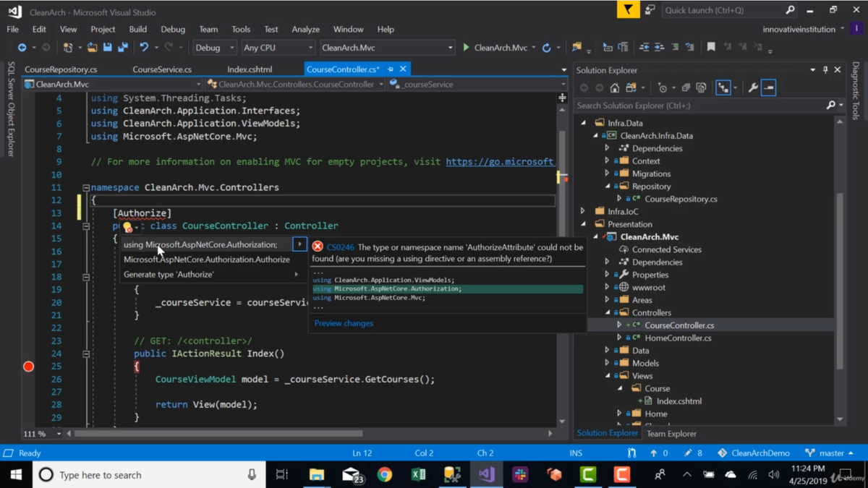Select HomeController.cs in Solution Explorer
Viewport: 868px width, 488px height.
[677, 338]
